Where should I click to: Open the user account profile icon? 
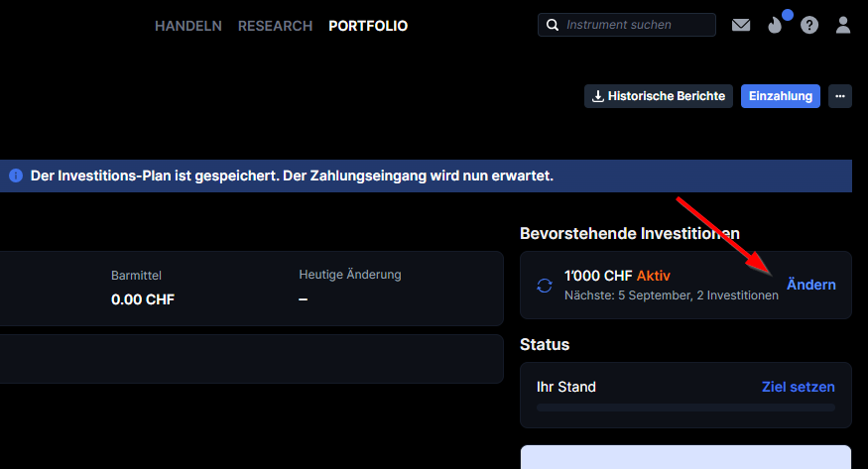point(843,26)
